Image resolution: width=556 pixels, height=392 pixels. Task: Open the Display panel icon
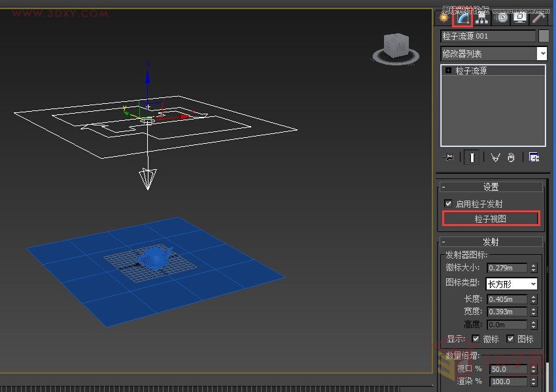[x=519, y=18]
